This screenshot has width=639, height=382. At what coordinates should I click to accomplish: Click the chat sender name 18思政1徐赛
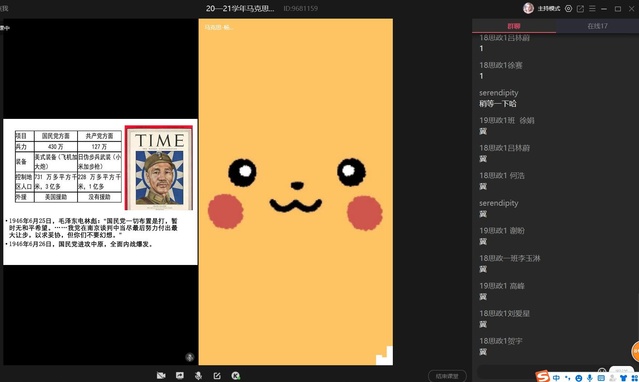coord(500,65)
